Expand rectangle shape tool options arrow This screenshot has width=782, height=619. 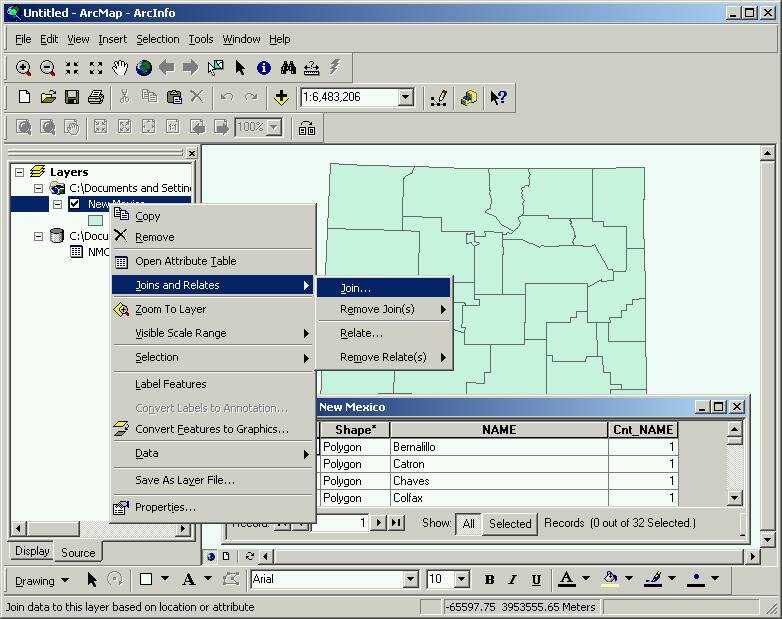(165, 579)
